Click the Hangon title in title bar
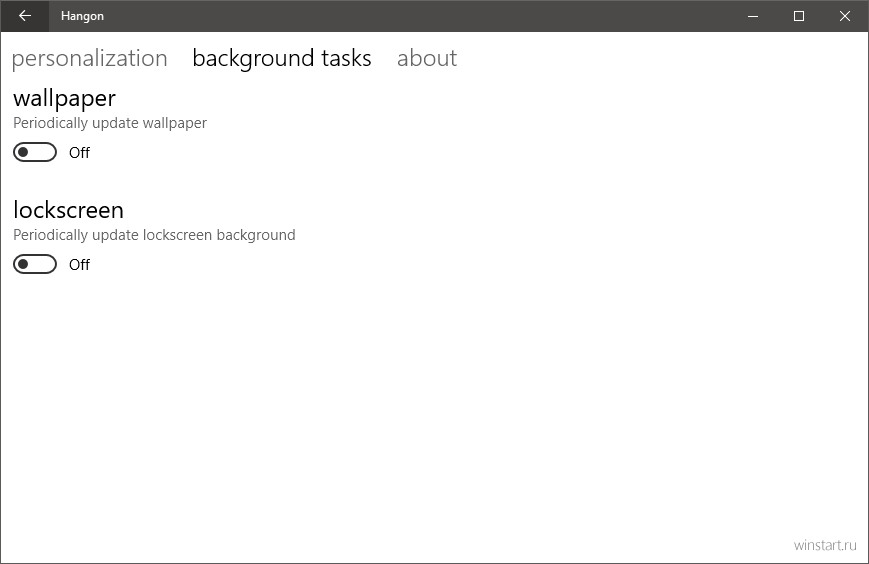 (82, 16)
